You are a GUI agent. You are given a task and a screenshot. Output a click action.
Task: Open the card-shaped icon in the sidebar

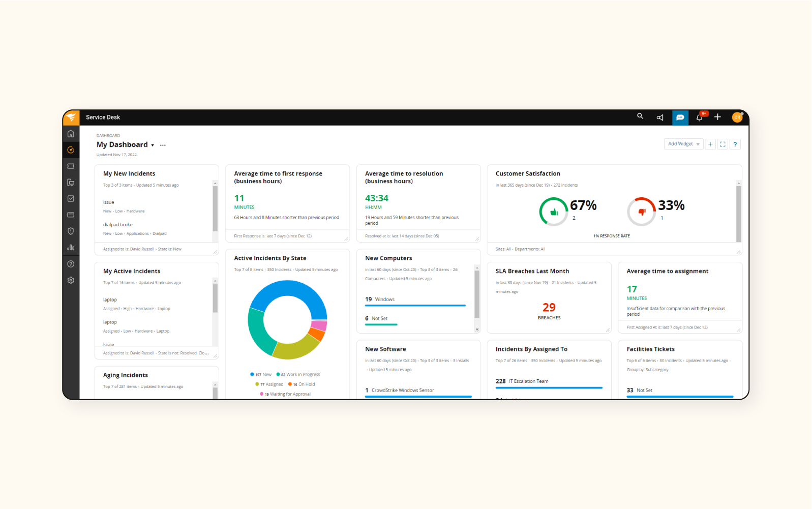click(71, 215)
